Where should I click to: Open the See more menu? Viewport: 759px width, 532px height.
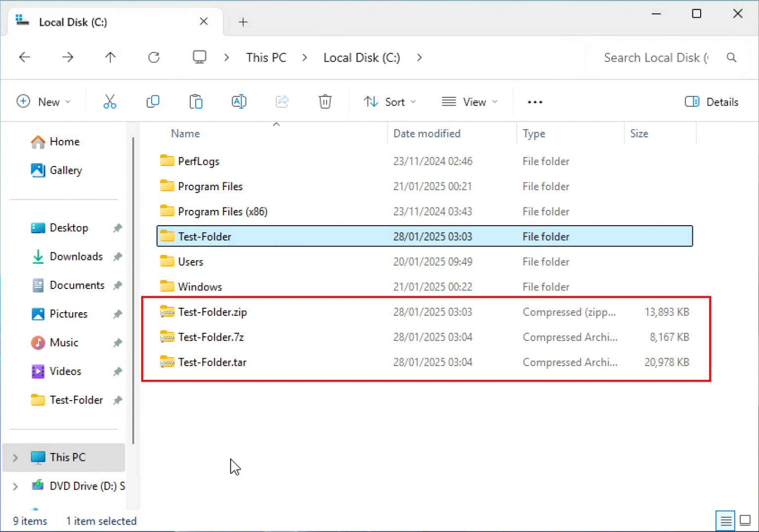[x=535, y=102]
